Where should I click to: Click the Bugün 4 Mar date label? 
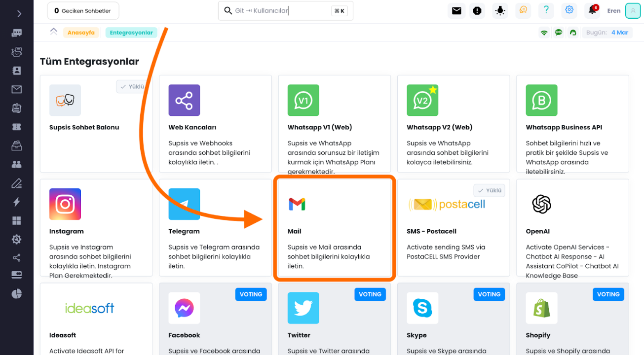point(607,33)
